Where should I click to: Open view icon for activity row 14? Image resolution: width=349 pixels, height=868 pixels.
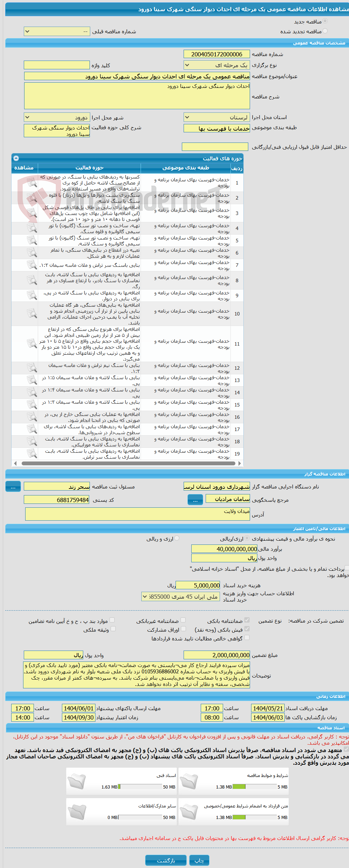tap(32, 393)
